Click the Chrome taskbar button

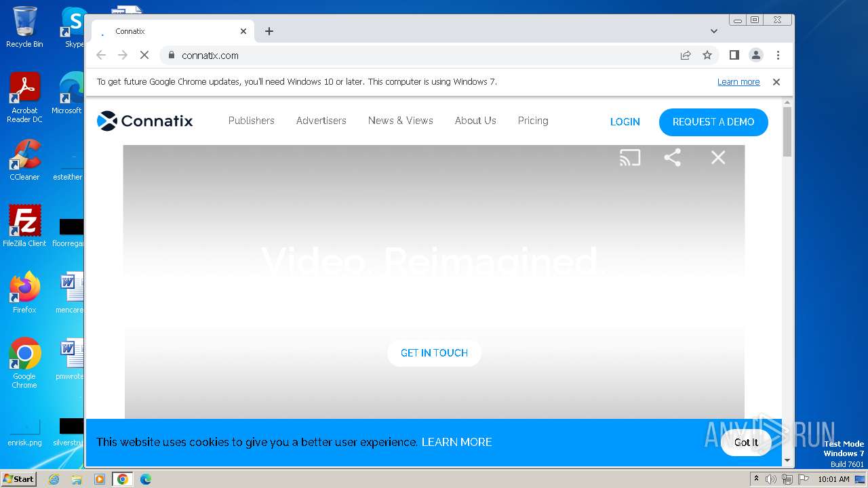click(123, 479)
